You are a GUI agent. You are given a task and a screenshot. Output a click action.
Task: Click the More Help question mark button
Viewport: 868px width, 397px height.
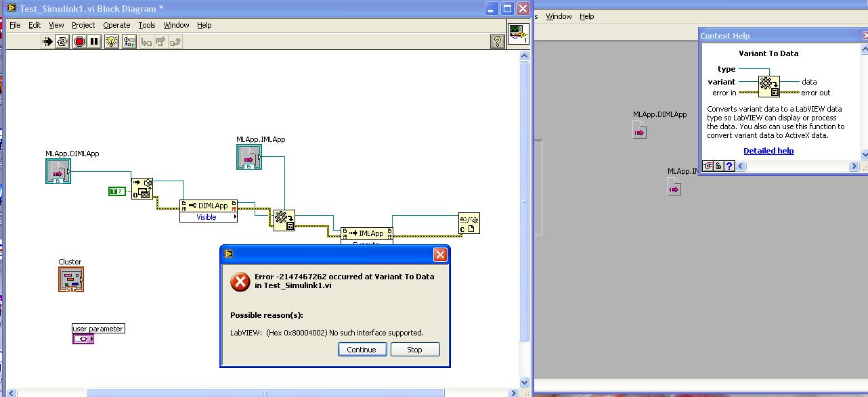coord(729,166)
